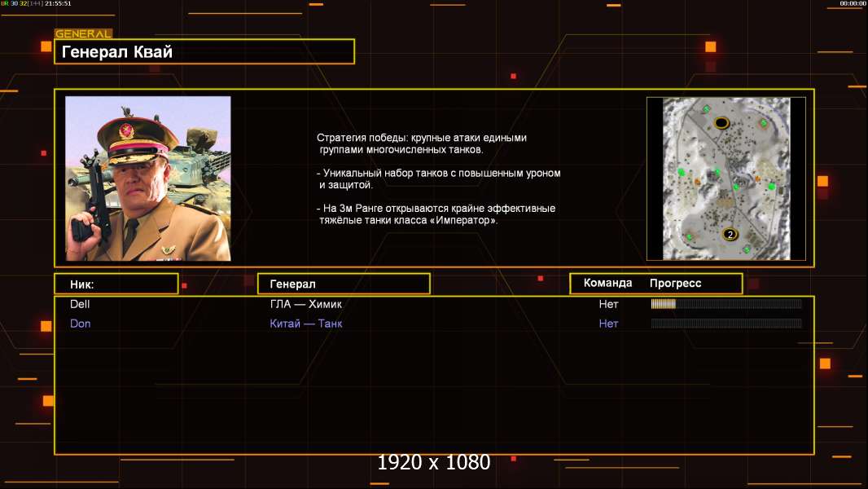Select player name 'Dell'
The image size is (868, 489).
pyautogui.click(x=80, y=304)
